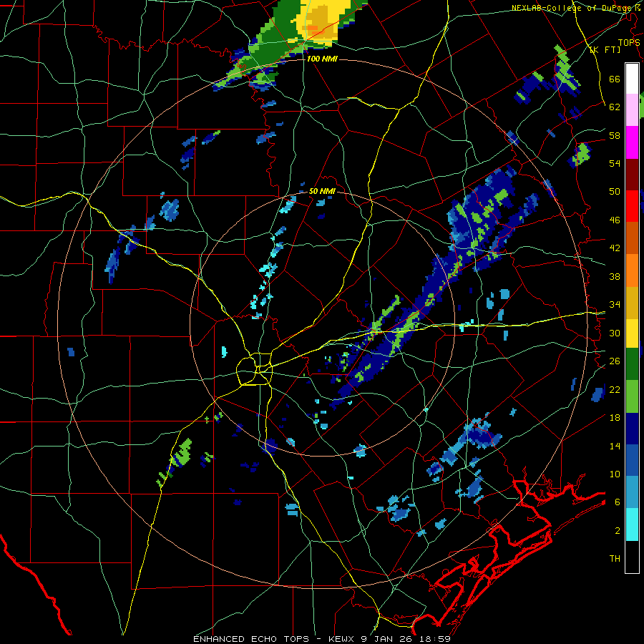Click the '10' legend value
Screen dimensions: 644x644
coord(615,474)
